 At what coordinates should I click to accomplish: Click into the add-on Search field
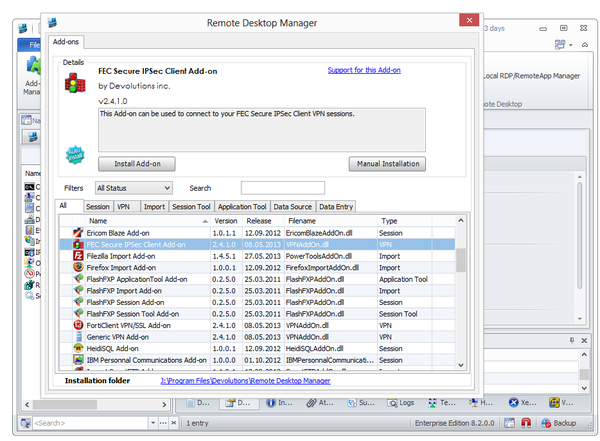coord(283,188)
